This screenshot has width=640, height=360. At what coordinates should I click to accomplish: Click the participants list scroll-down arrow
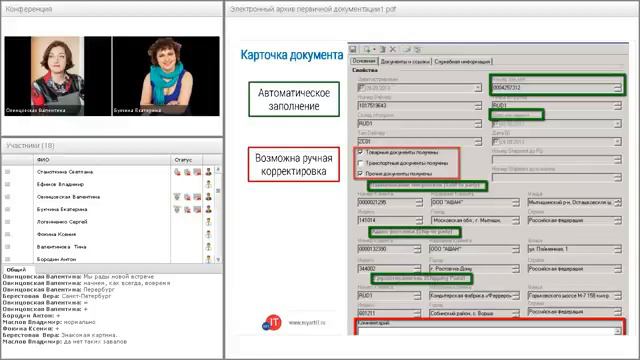pyautogui.click(x=218, y=259)
